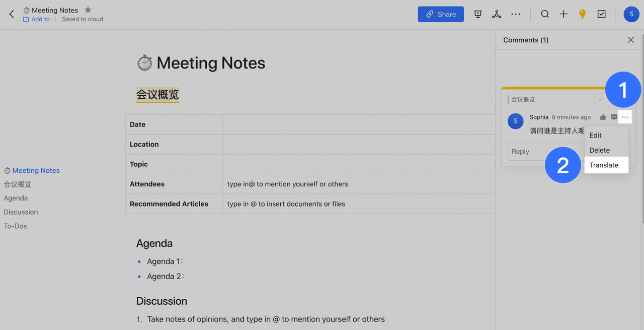Image resolution: width=644 pixels, height=330 pixels.
Task: Click the folder Add to link
Action: pos(36,19)
